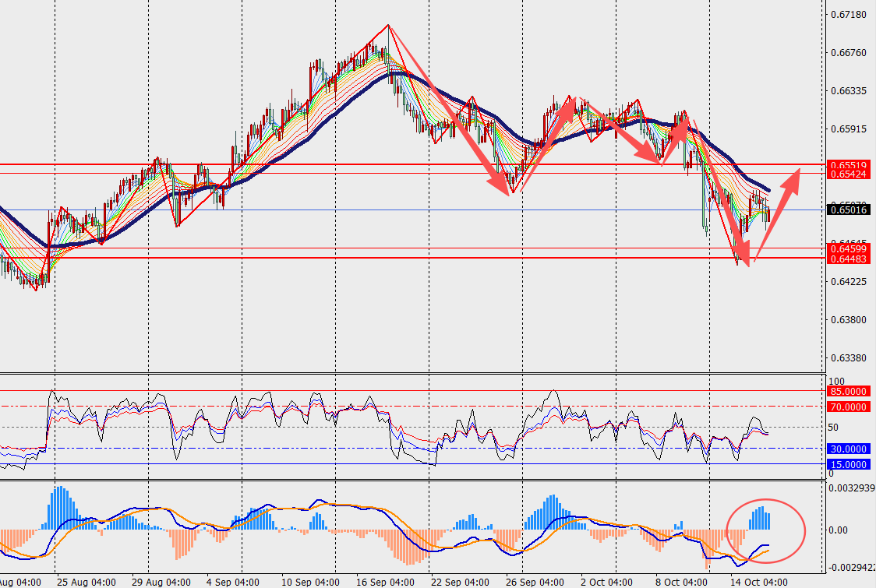
Task: Click the 0.64599 support level label
Action: tap(847, 249)
